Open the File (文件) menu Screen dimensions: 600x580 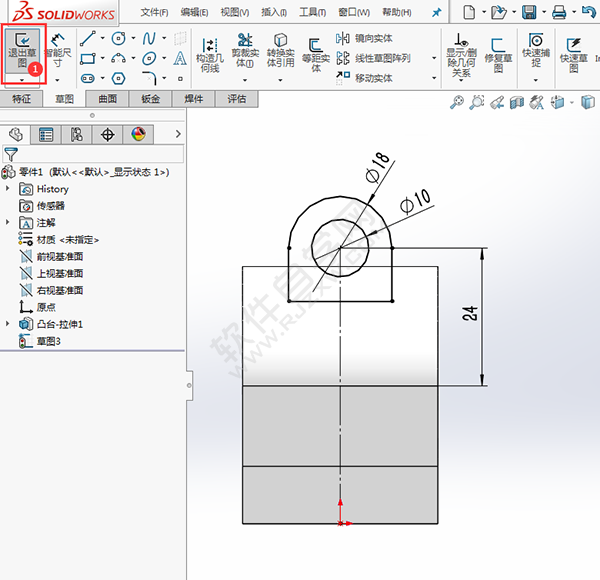pos(154,13)
